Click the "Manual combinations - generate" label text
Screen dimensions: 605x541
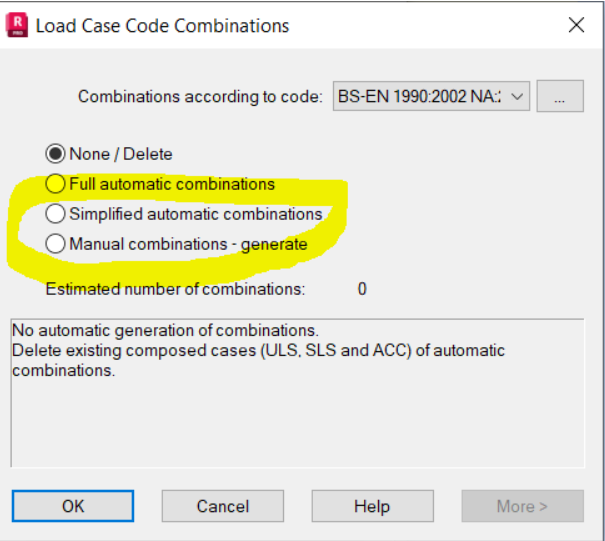pos(188,244)
